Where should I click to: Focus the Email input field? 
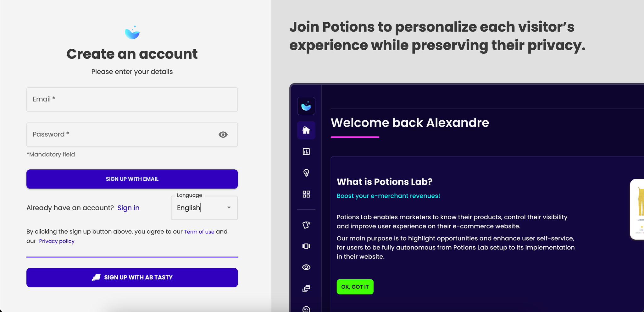132,99
